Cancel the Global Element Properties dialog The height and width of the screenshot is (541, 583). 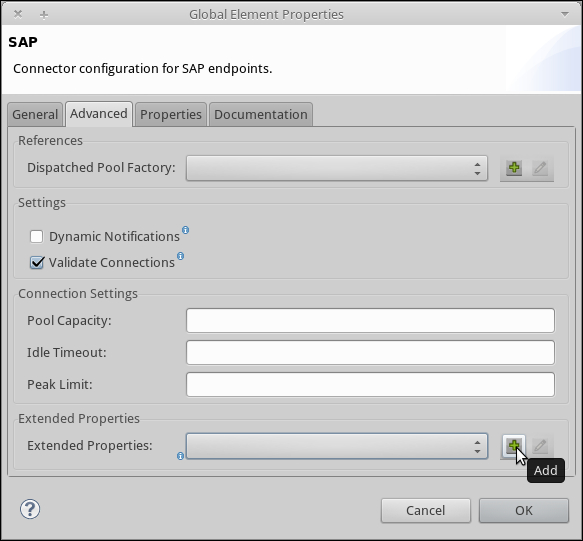tap(426, 511)
